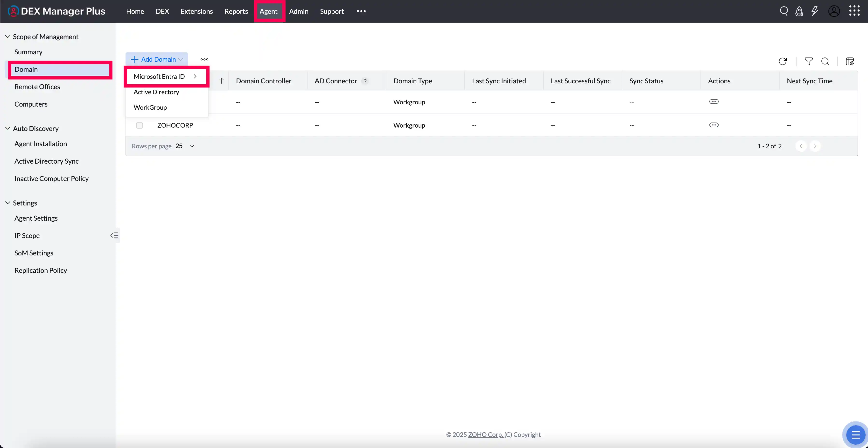Screen dimensions: 868x448
Task: Open the Reports tab
Action: (236, 11)
